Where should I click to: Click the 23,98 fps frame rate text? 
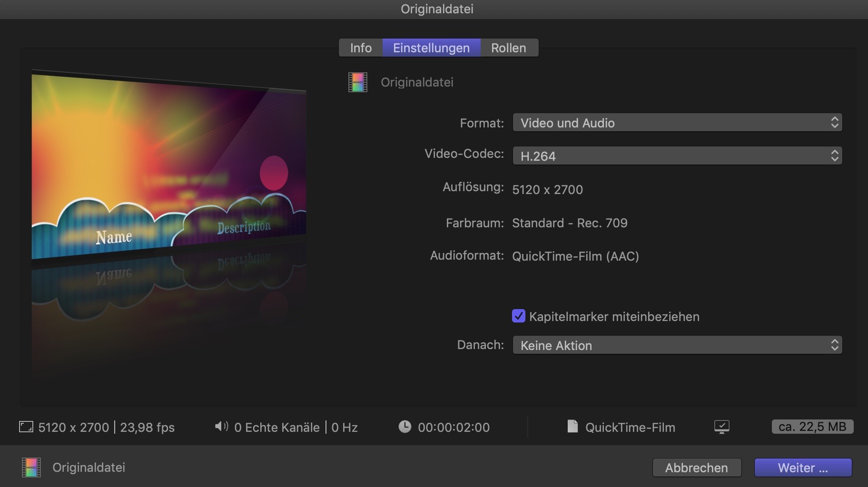pos(148,428)
